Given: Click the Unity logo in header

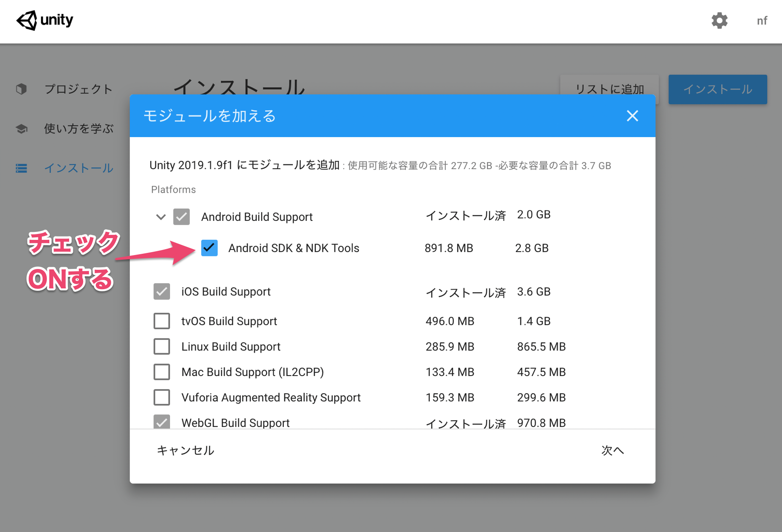Looking at the screenshot, I should [x=45, y=20].
